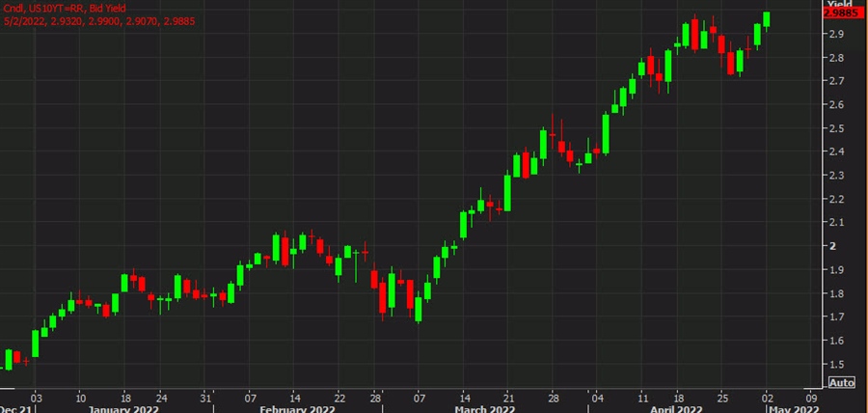The image size is (868, 413).
Task: Click the 31 date tick on time axis
Action: coord(204,396)
